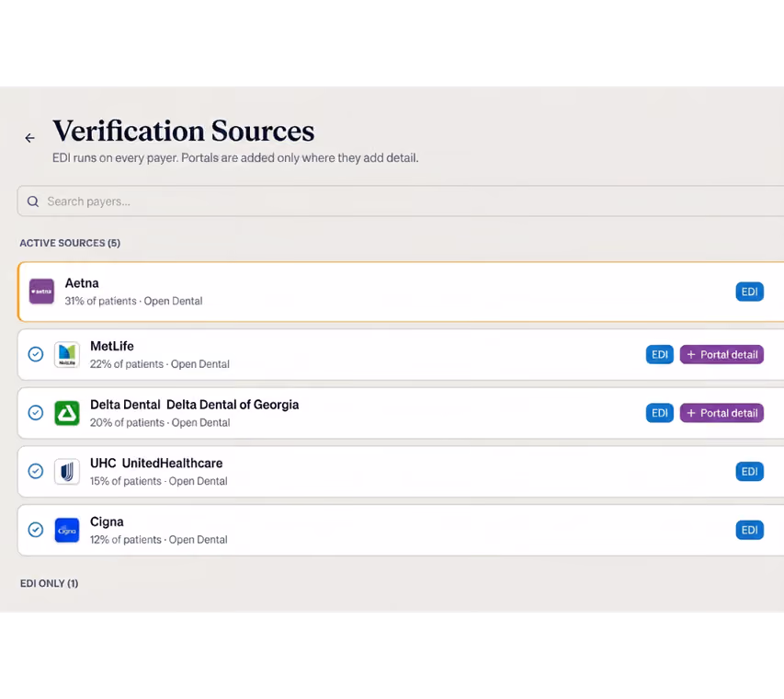This screenshot has width=784, height=699.
Task: Click the Aetna purple logo
Action: click(x=41, y=292)
